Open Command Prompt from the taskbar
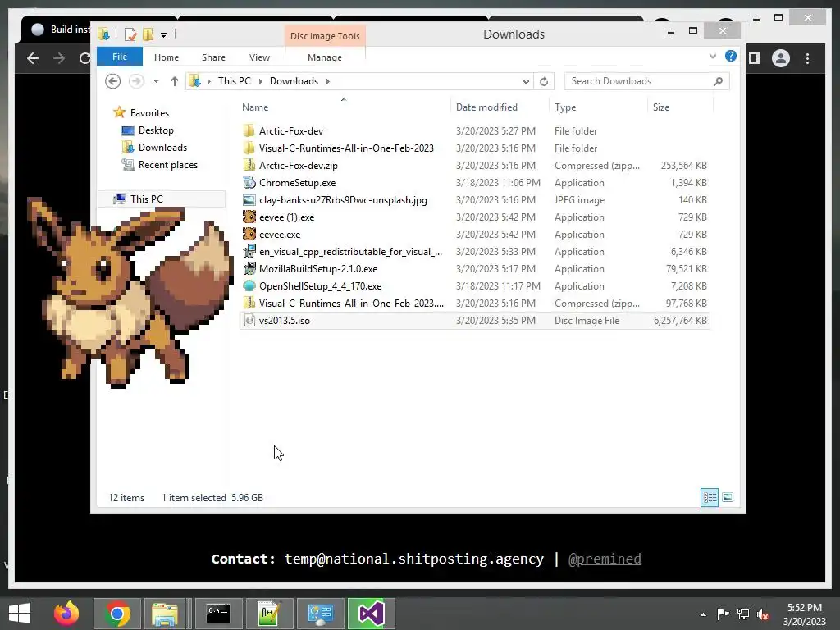The image size is (840, 630). [218, 614]
